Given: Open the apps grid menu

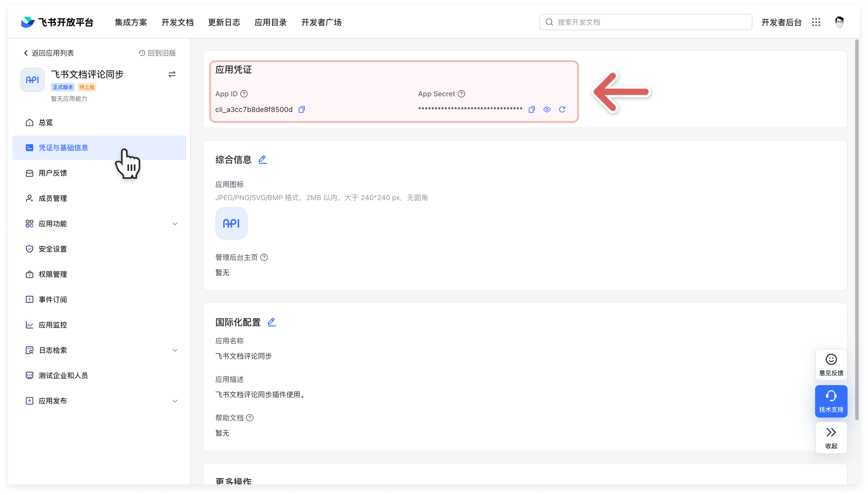Looking at the screenshot, I should pos(816,22).
